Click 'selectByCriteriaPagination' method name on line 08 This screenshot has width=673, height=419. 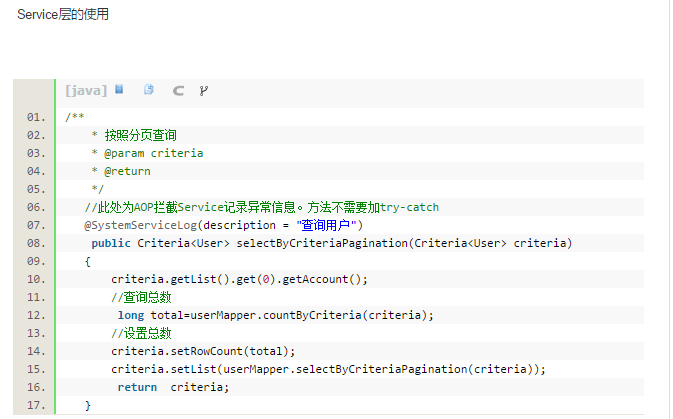[322, 243]
